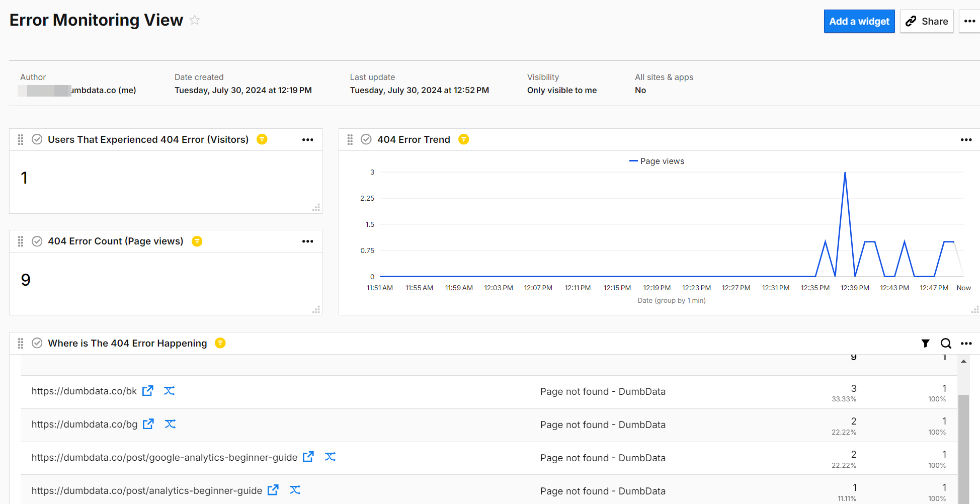Image resolution: width=980 pixels, height=504 pixels.
Task: Open filter settings on Users That Experienced 404 widget
Action: click(262, 139)
